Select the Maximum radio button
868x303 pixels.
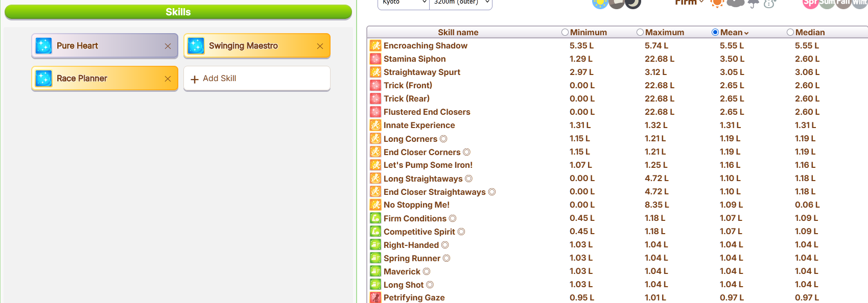[x=640, y=32]
